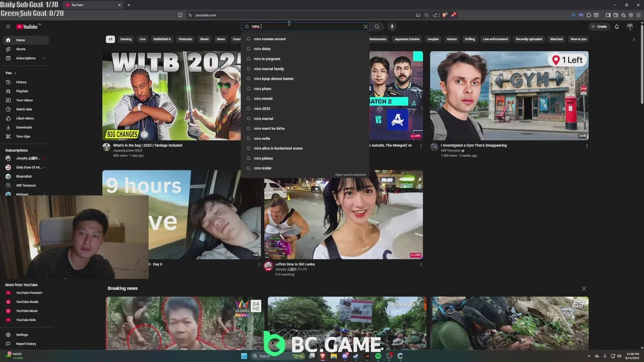Open Daily Dose Of Internet subscription

[26, 167]
